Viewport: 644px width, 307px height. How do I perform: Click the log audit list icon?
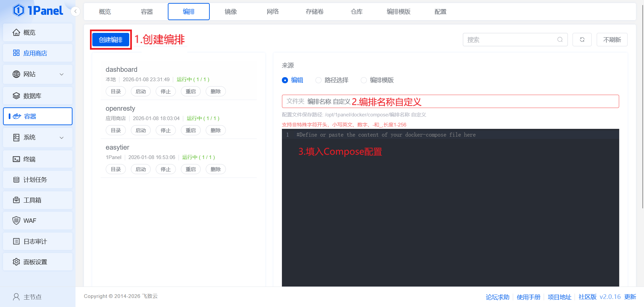click(16, 241)
